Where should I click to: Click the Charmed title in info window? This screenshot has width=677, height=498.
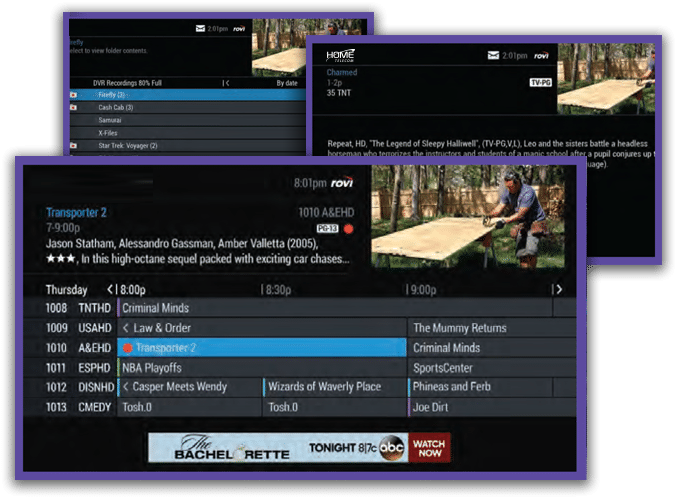[342, 72]
